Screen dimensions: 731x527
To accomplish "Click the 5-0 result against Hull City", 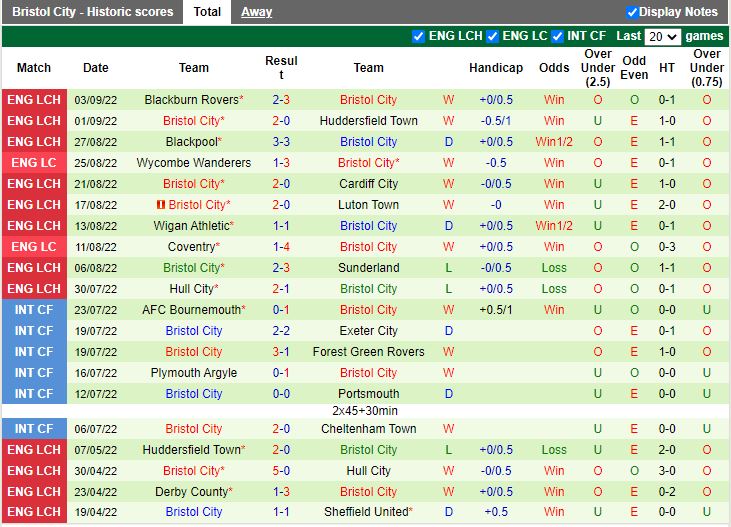I will tap(281, 471).
